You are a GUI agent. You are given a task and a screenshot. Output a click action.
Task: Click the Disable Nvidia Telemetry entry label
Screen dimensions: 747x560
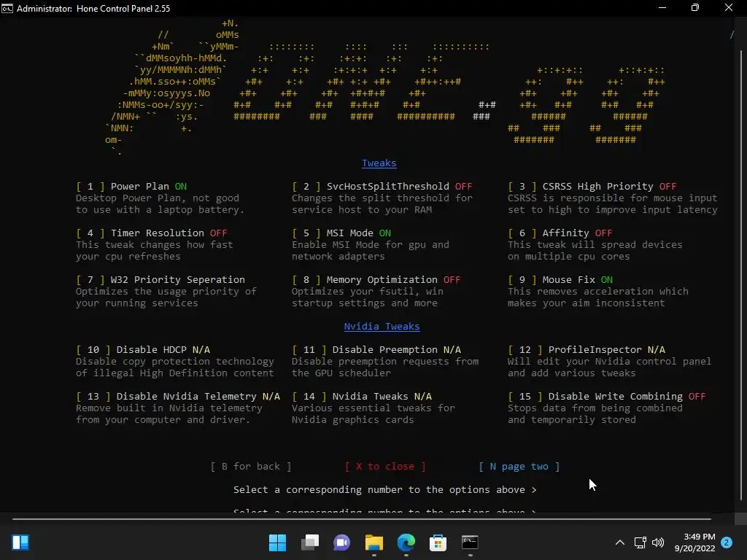click(x=186, y=396)
